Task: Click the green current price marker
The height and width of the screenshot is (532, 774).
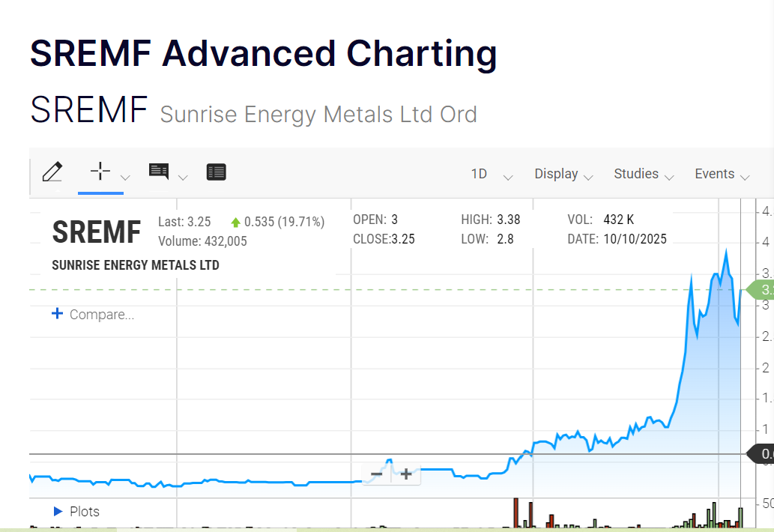Action: [761, 289]
